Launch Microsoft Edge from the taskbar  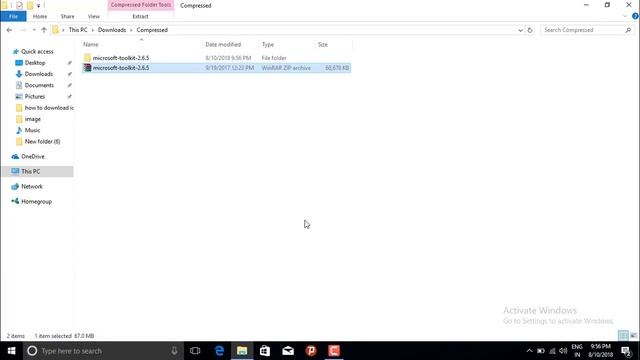point(219,351)
